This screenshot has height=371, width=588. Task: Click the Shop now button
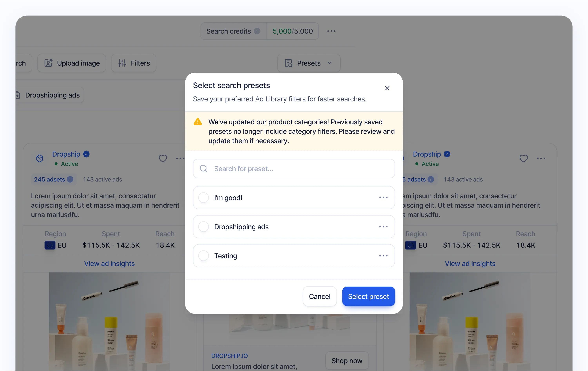tap(347, 361)
